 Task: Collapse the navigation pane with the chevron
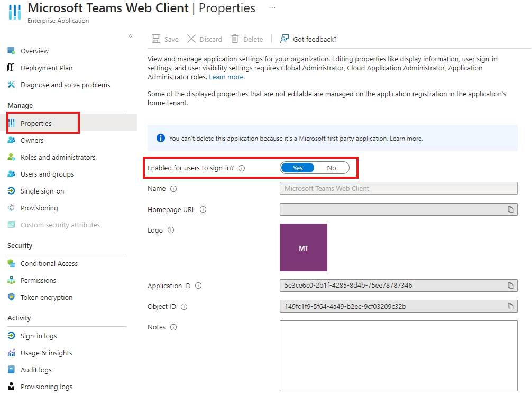[131, 36]
